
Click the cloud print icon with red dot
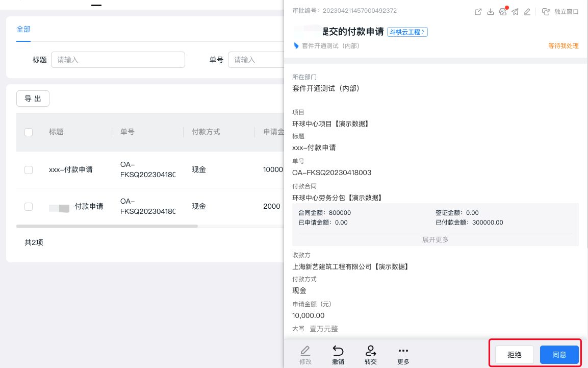pos(503,12)
